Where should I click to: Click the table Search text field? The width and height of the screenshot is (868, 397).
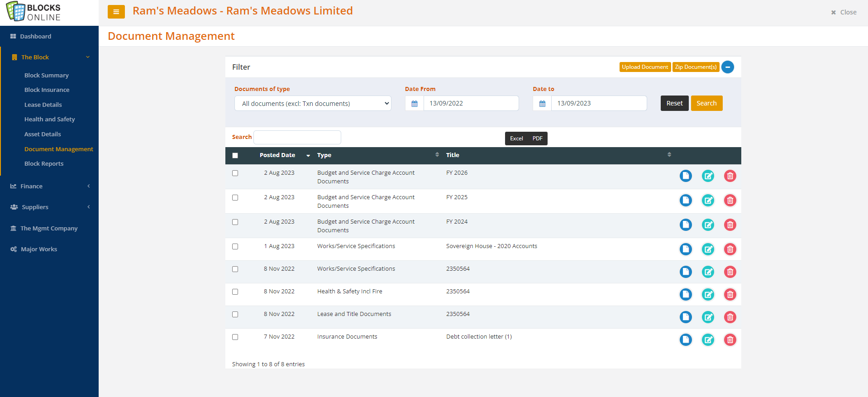[297, 137]
